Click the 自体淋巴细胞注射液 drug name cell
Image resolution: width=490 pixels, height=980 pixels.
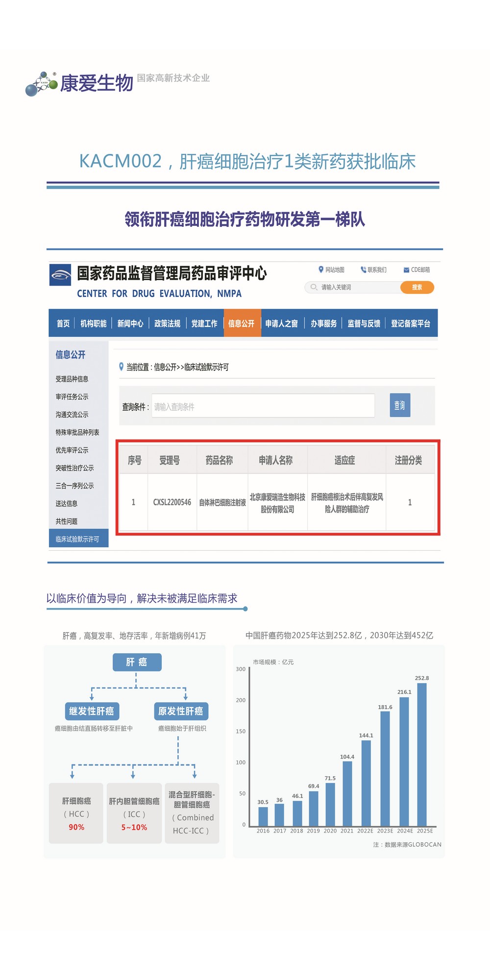coord(222,502)
